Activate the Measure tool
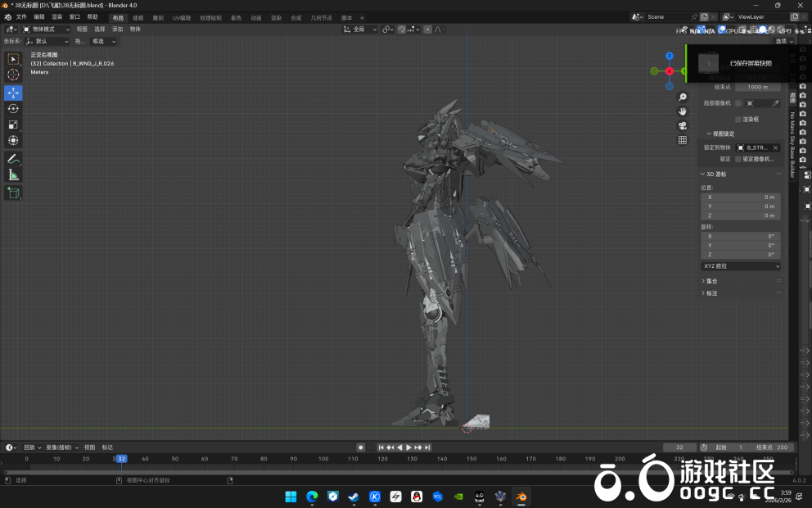The image size is (812, 508). (x=13, y=175)
